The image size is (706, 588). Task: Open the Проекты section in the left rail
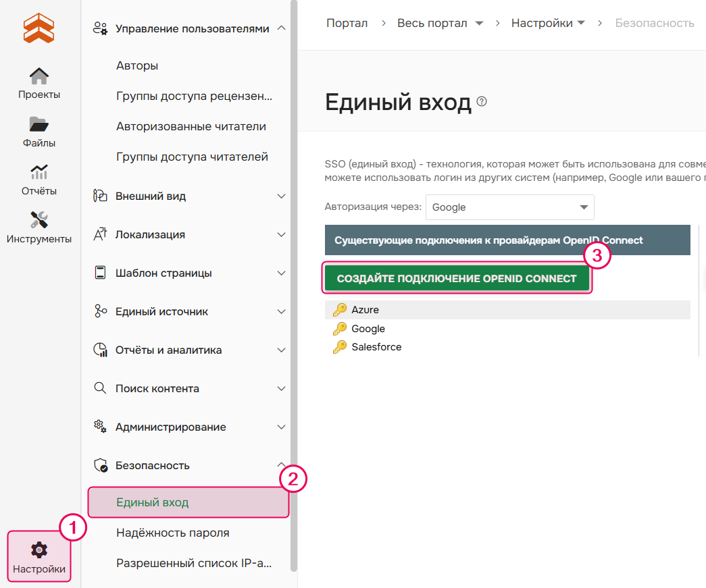coord(39,76)
